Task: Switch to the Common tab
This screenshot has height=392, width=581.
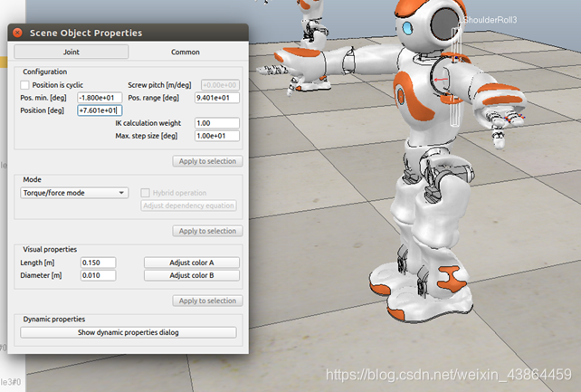Action: point(186,52)
